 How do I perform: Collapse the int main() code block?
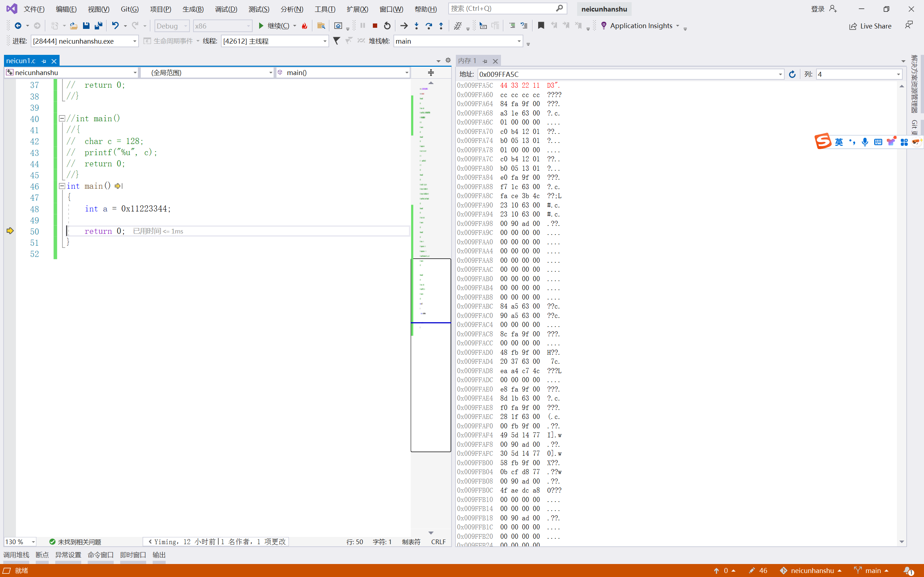point(62,186)
